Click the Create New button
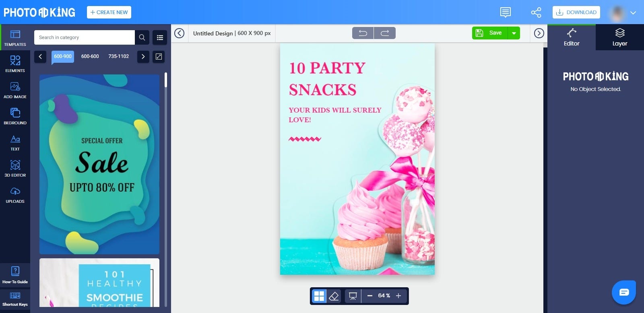 tap(109, 12)
